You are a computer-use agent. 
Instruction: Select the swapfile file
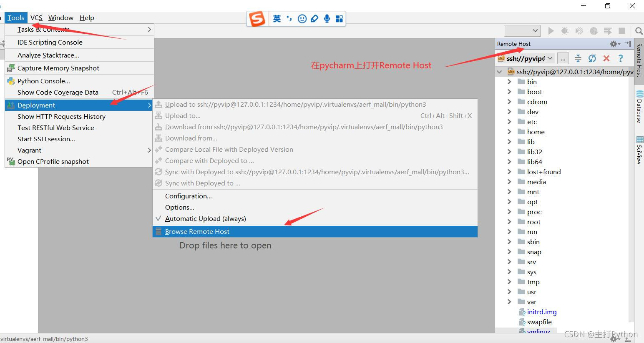tap(539, 322)
